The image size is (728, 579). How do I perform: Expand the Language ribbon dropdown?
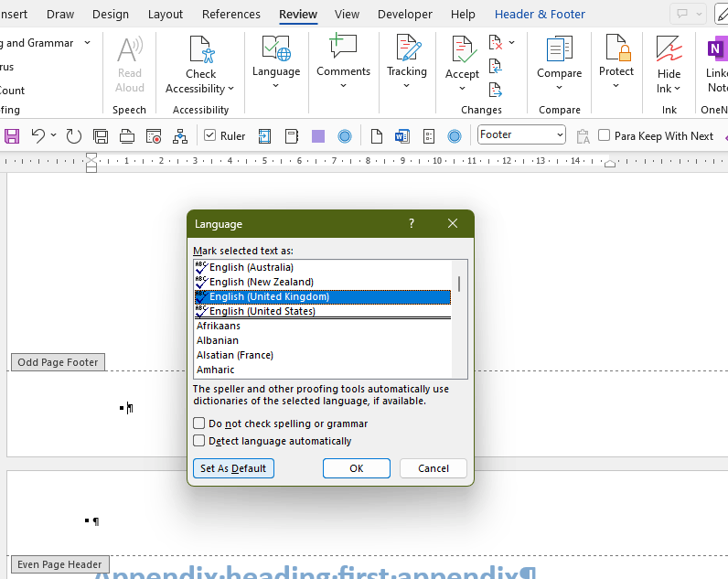point(276,85)
